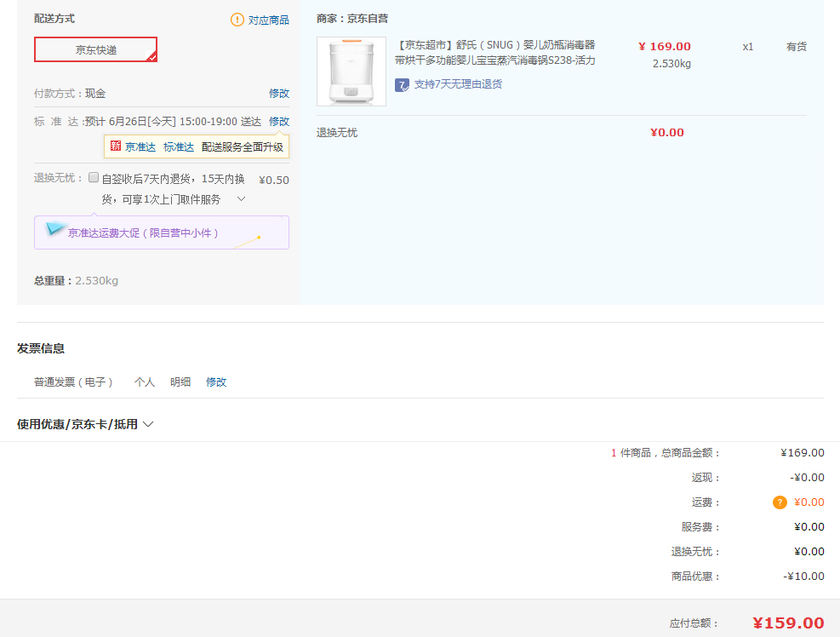This screenshot has width=840, height=637.
Task: Click the total goods amount ¥169.00
Action: click(803, 452)
